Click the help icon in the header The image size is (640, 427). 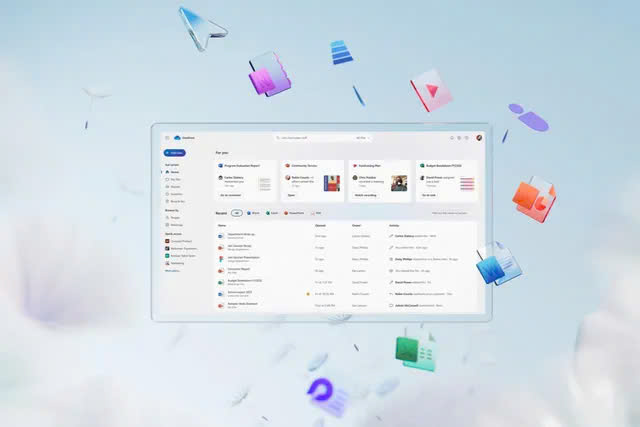467,137
